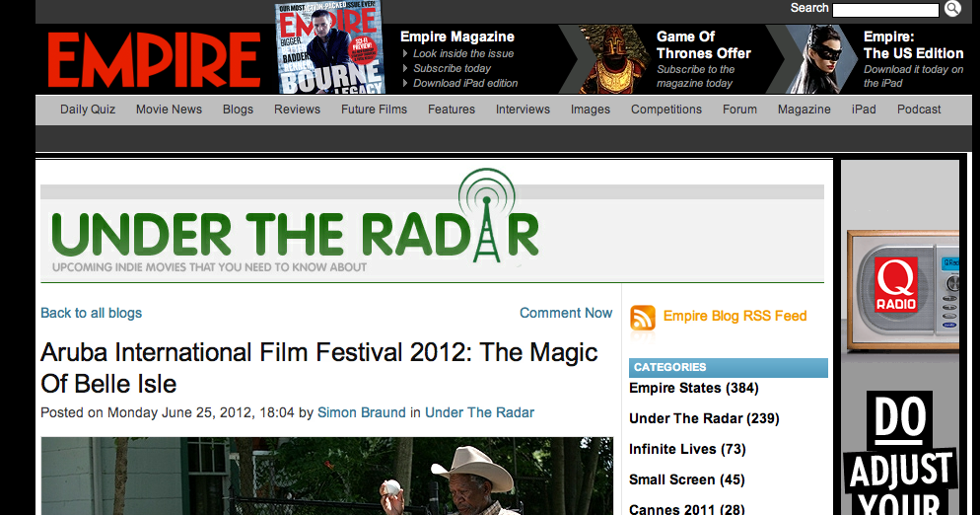Open the Game Of Thrones Offer heading

coord(704,45)
